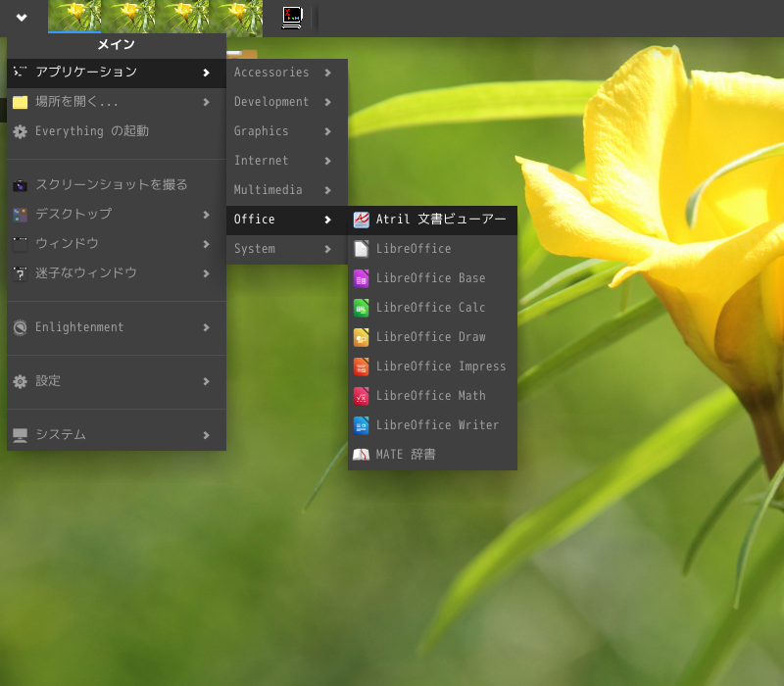The image size is (784, 686).
Task: Click the デスクトップ menu icon
Action: coord(20,215)
